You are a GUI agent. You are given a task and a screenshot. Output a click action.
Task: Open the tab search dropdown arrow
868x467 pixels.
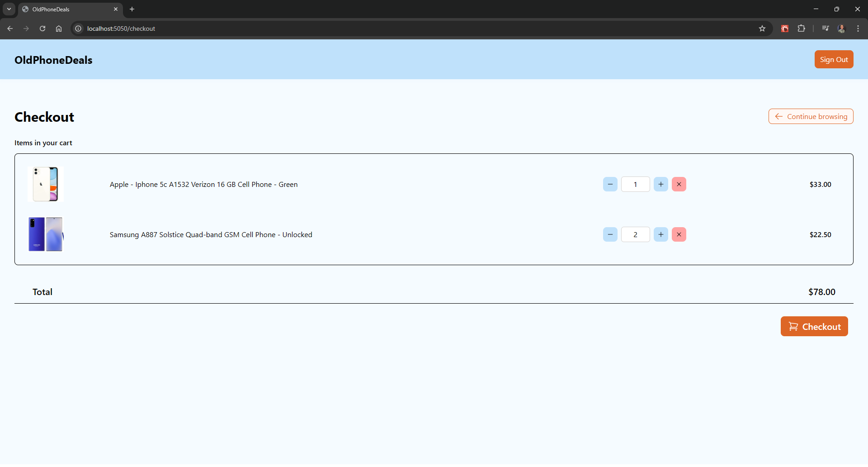click(9, 9)
